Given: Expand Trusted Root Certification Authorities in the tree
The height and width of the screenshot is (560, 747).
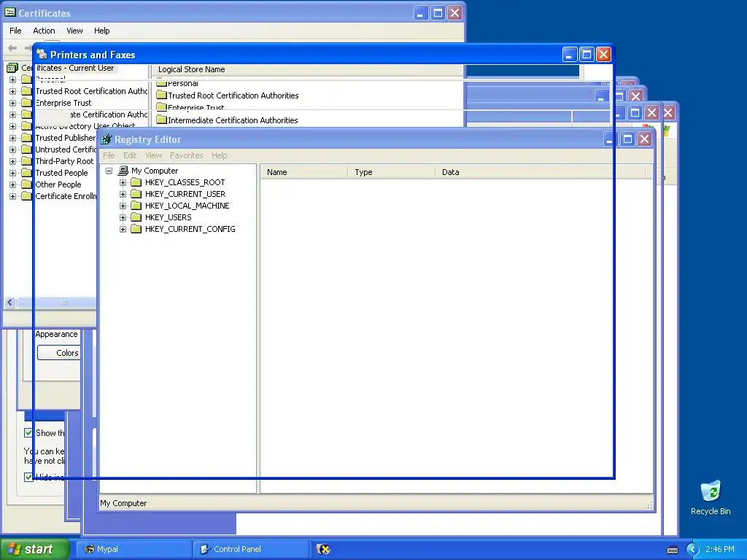Looking at the screenshot, I should point(13,91).
